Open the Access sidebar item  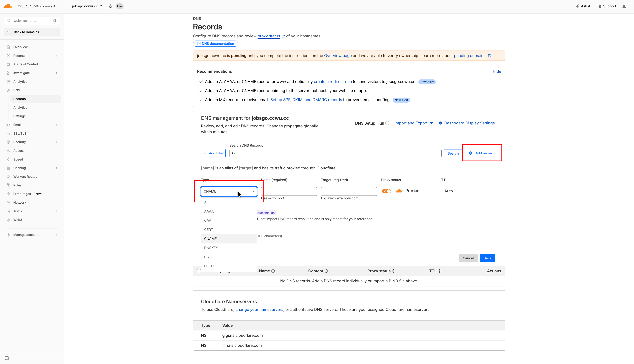tap(32, 151)
